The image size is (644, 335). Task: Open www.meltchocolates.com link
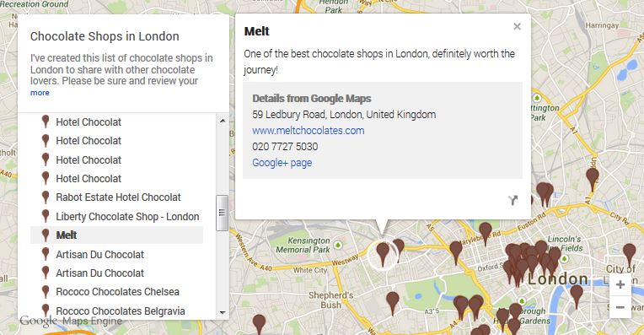tap(308, 131)
